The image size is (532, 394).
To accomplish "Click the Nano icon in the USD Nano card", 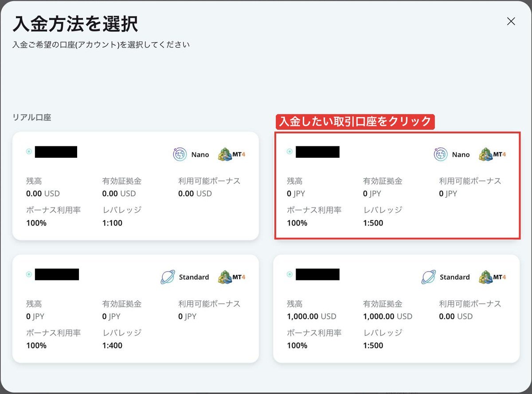I will coord(180,155).
